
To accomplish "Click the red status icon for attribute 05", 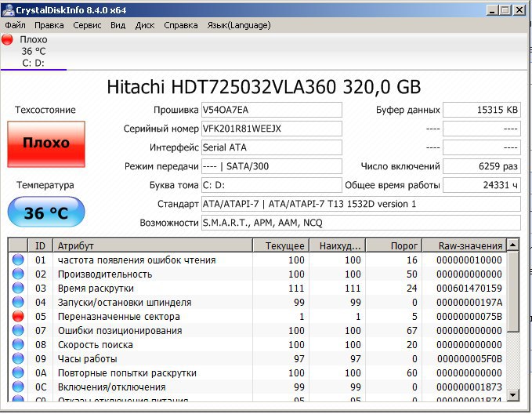I will pyautogui.click(x=18, y=316).
